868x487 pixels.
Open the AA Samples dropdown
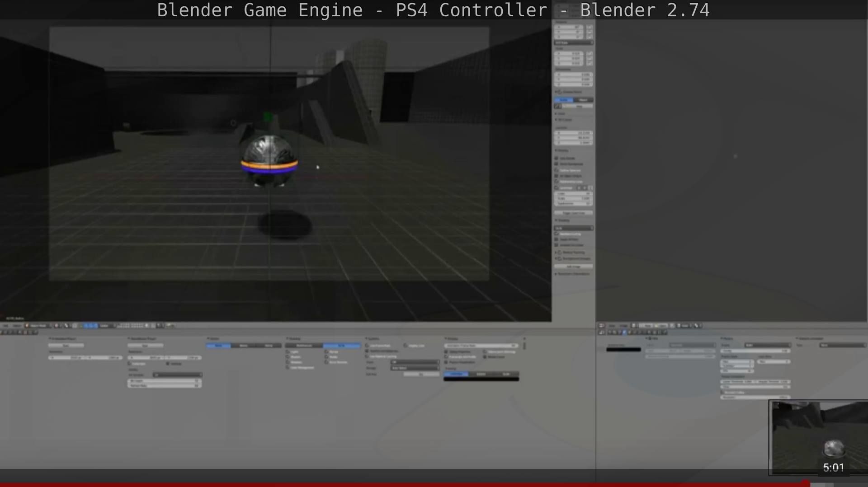point(177,375)
